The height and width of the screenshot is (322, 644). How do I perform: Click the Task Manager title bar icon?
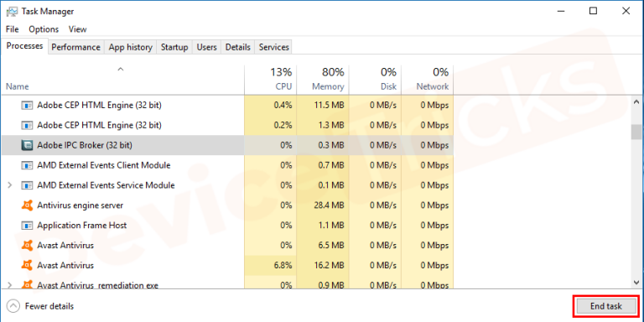point(12,11)
